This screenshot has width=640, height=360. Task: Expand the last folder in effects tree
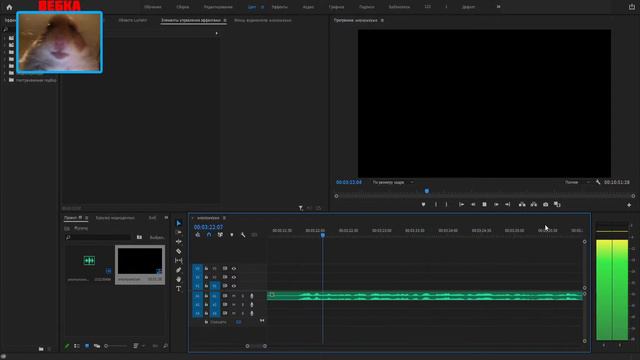tap(5, 80)
